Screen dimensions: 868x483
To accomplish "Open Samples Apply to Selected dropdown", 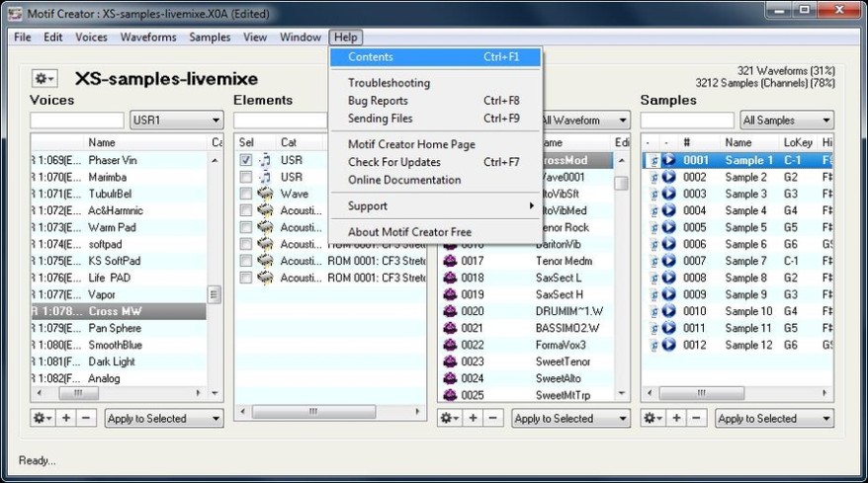I will (x=774, y=418).
